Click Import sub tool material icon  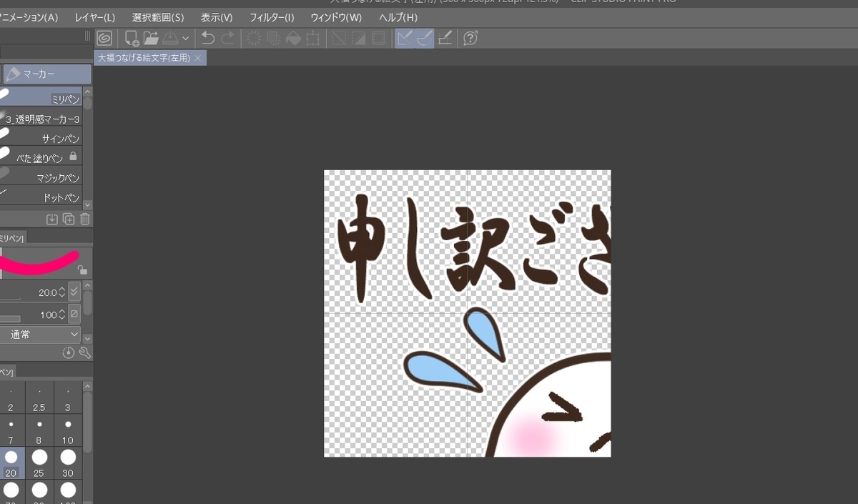tap(52, 219)
